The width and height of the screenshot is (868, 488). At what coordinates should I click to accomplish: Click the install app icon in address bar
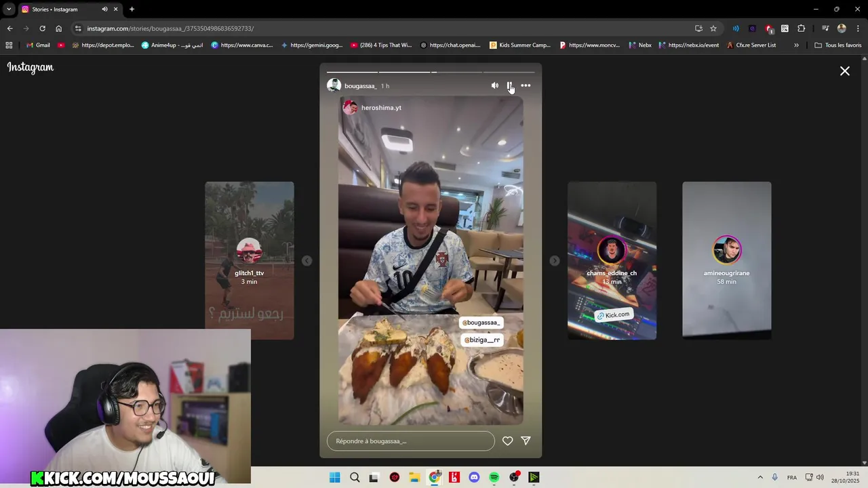pyautogui.click(x=698, y=28)
